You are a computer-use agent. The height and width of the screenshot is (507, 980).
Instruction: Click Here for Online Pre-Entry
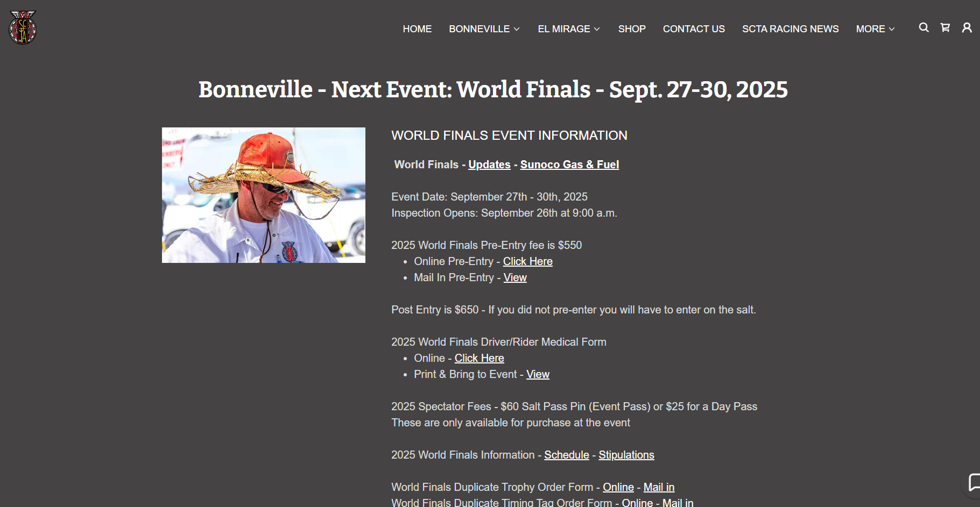pyautogui.click(x=527, y=261)
